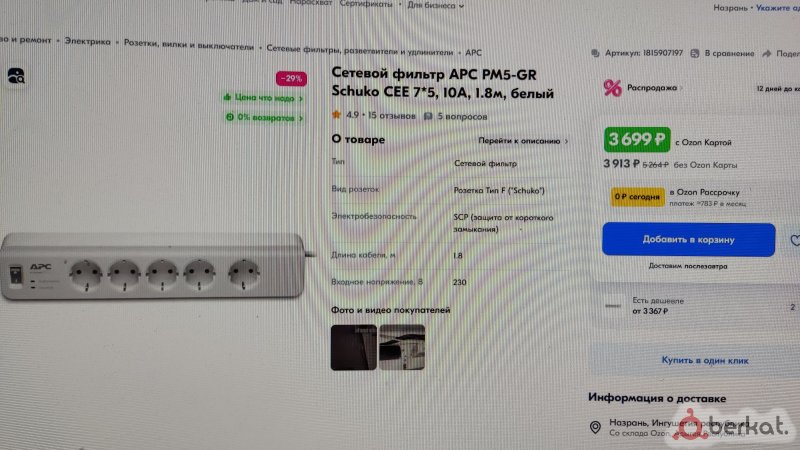The width and height of the screenshot is (800, 450).
Task: Open the 5 вопросов questions icon
Action: click(x=428, y=116)
